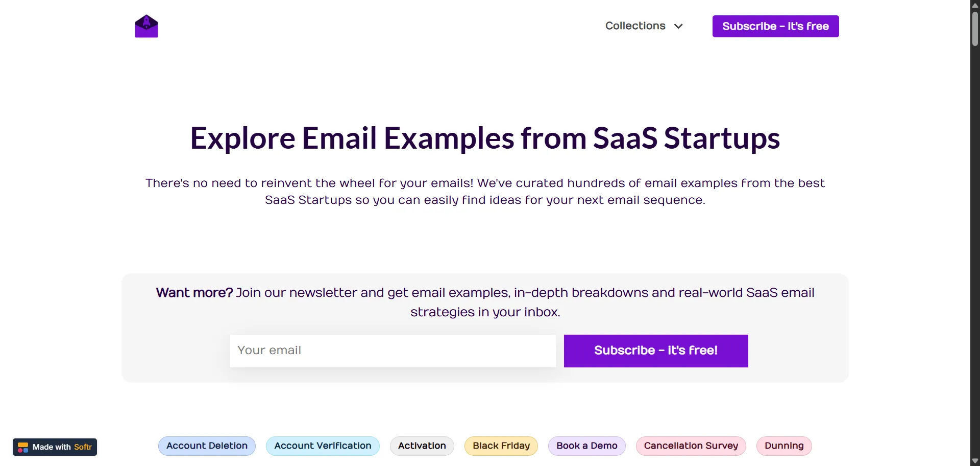Select the 'Dunning' category tag
The image size is (980, 466).
(x=784, y=446)
